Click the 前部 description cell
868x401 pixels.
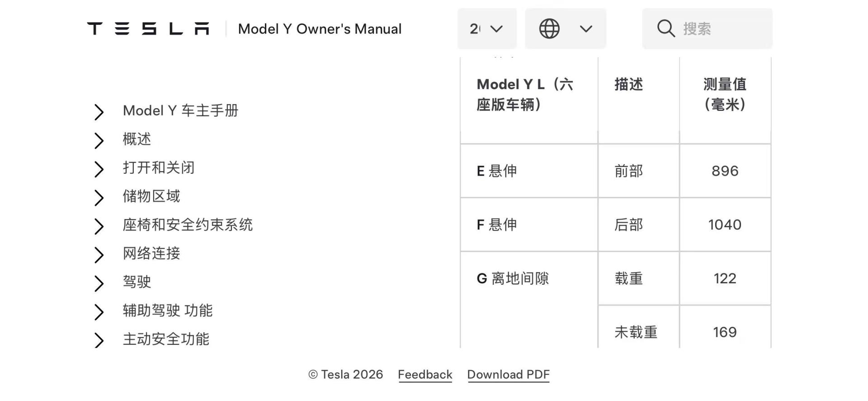[x=638, y=171]
